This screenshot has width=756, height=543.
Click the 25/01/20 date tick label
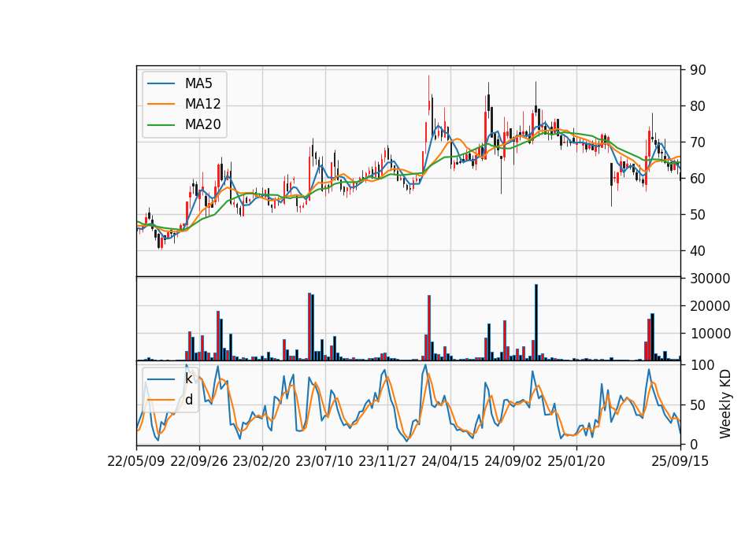pos(576,461)
